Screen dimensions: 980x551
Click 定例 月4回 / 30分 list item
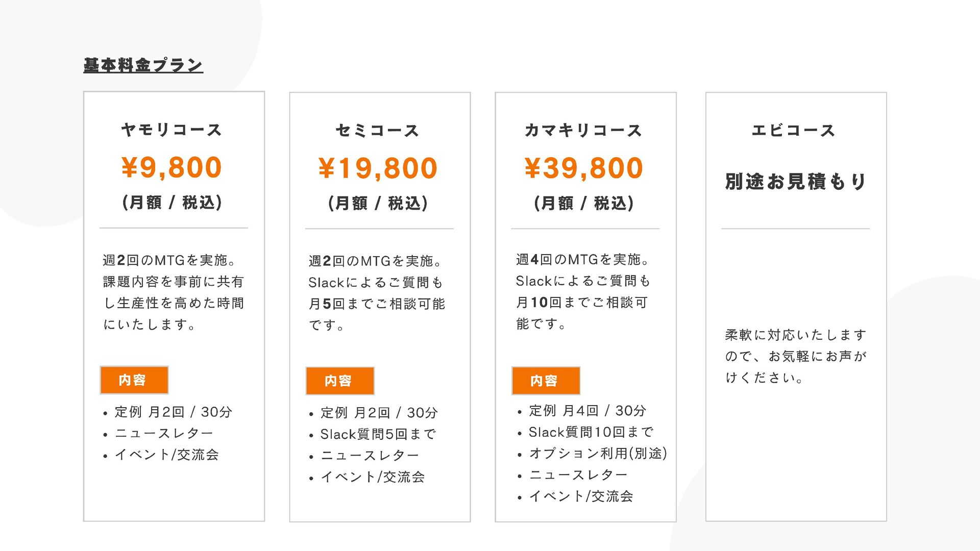(587, 411)
